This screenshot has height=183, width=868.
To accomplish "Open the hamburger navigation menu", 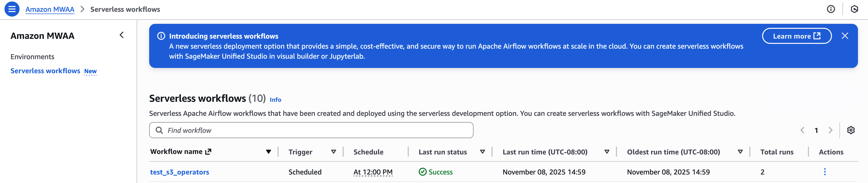I will (12, 9).
